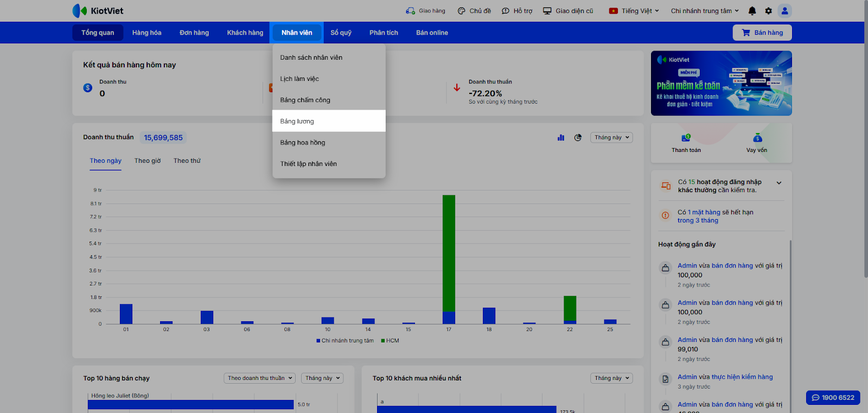Open the Chi nhánh trung tâm branch dropdown
The height and width of the screenshot is (413, 868).
[704, 11]
